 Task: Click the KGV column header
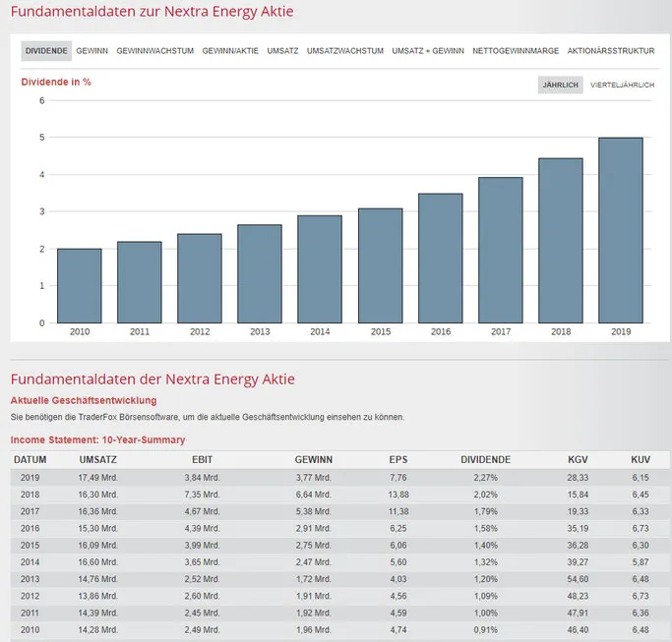click(x=578, y=459)
